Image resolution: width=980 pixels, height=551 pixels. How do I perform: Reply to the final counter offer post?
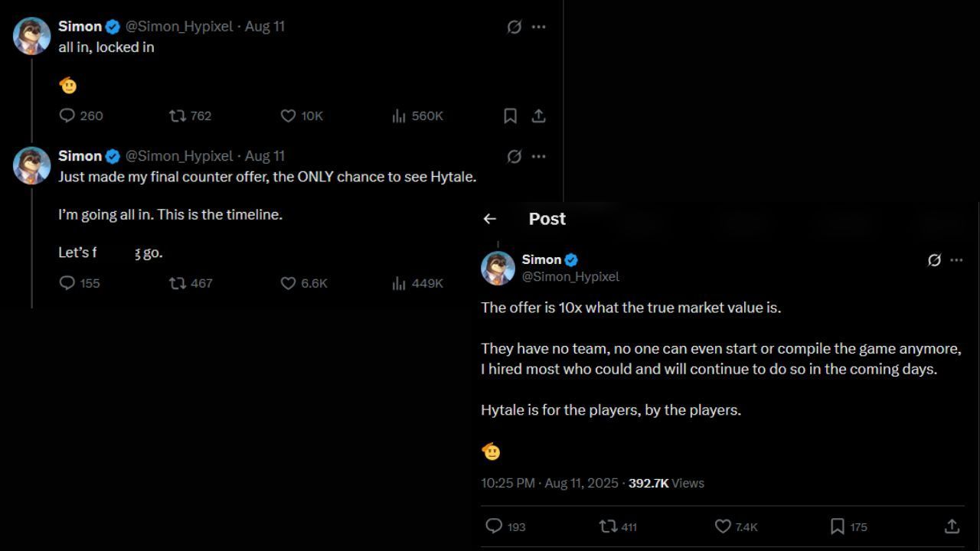[67, 283]
